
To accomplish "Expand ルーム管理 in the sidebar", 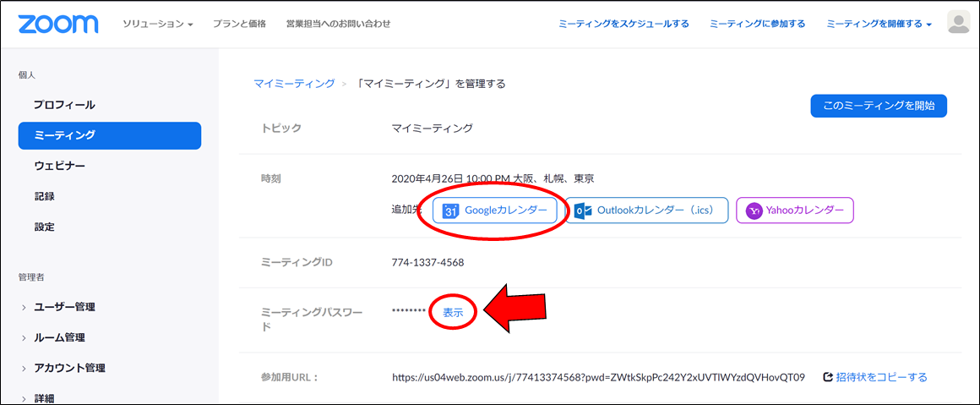I will pos(59,337).
